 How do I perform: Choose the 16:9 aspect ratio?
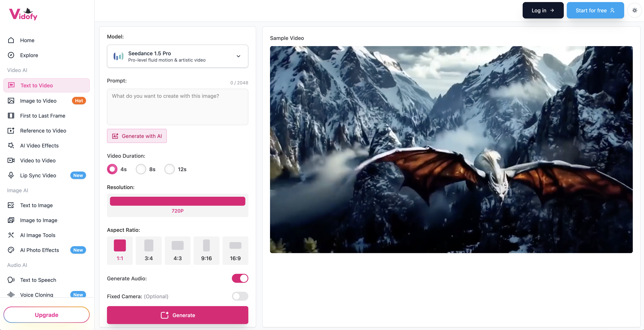pos(235,250)
